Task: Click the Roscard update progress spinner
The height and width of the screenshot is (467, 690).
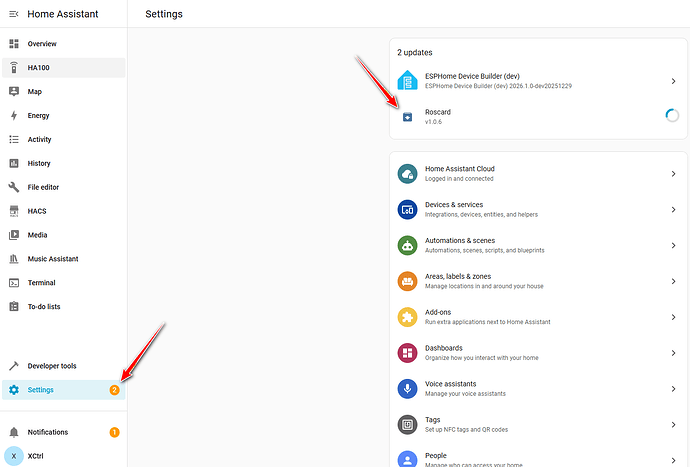Action: pos(672,116)
